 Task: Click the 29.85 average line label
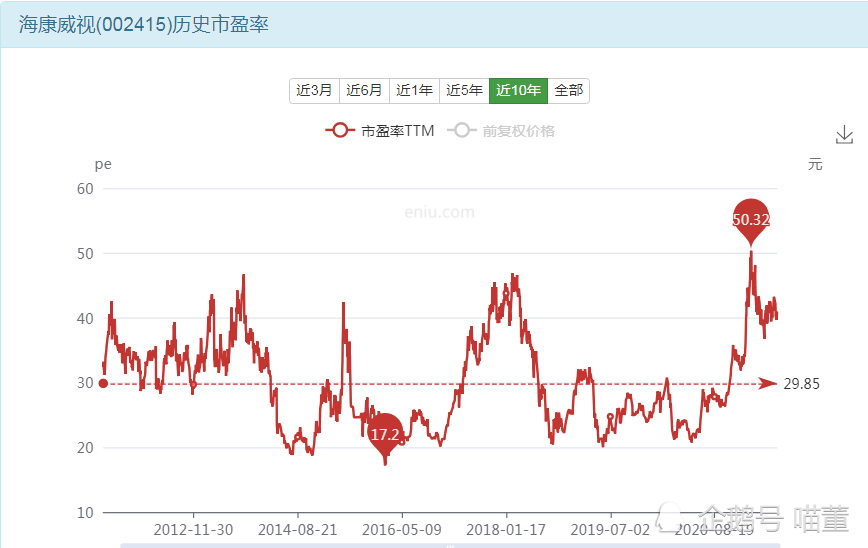[801, 384]
